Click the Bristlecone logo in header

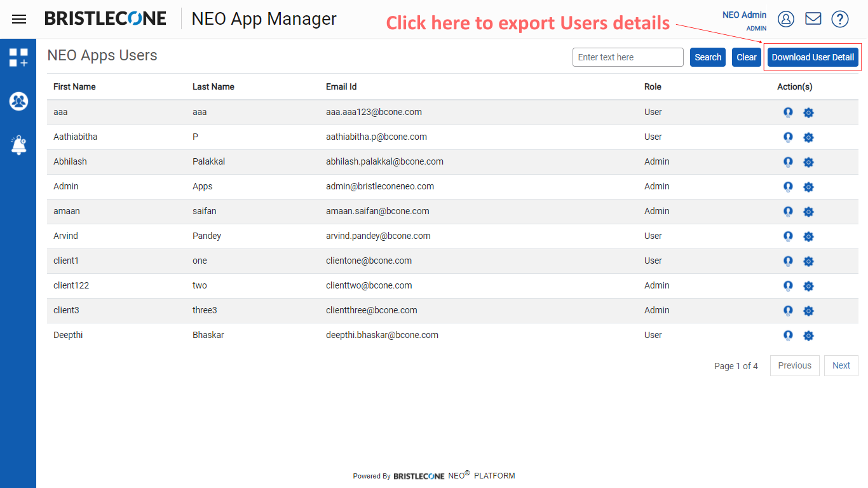coord(105,18)
